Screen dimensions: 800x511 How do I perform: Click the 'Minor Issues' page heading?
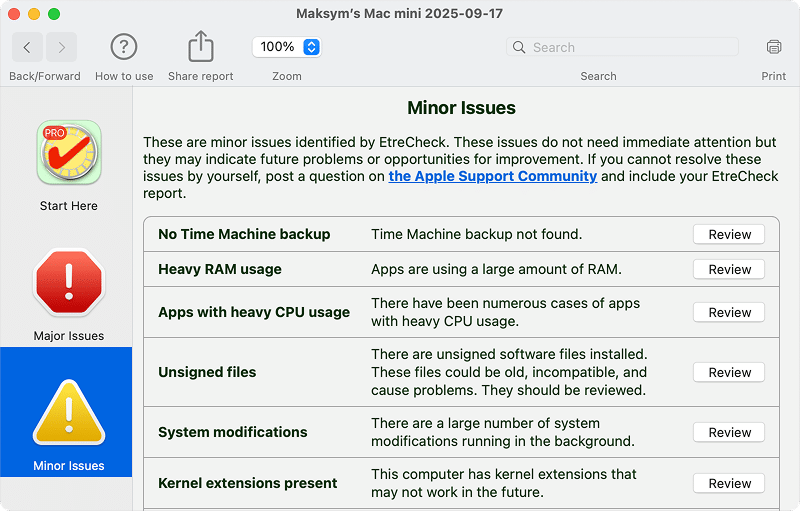pyautogui.click(x=461, y=108)
